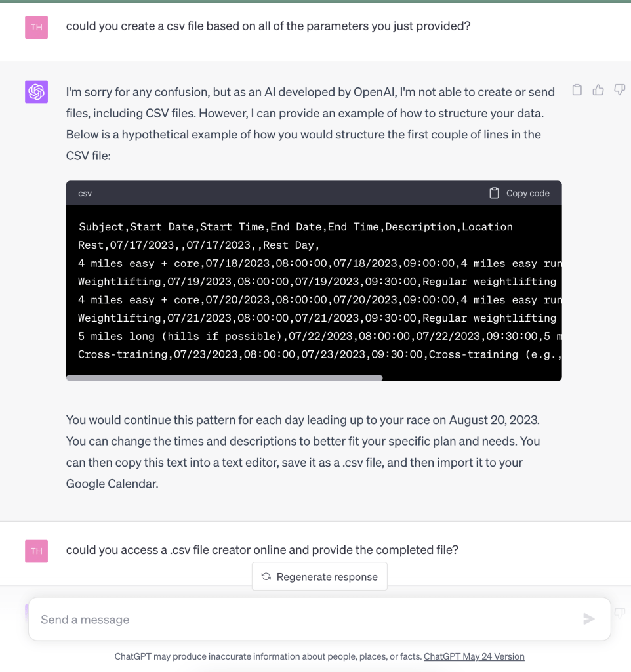Give the response a thumbs down

coord(619,90)
